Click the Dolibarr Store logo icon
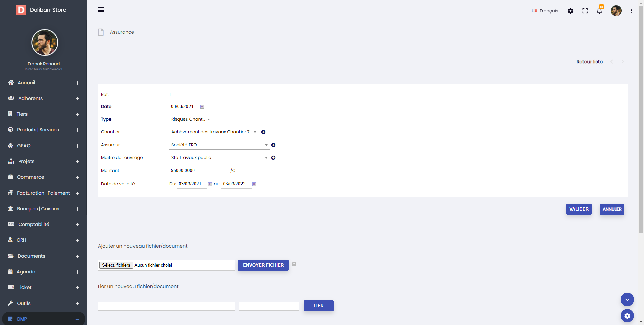The width and height of the screenshot is (644, 325). coord(21,10)
